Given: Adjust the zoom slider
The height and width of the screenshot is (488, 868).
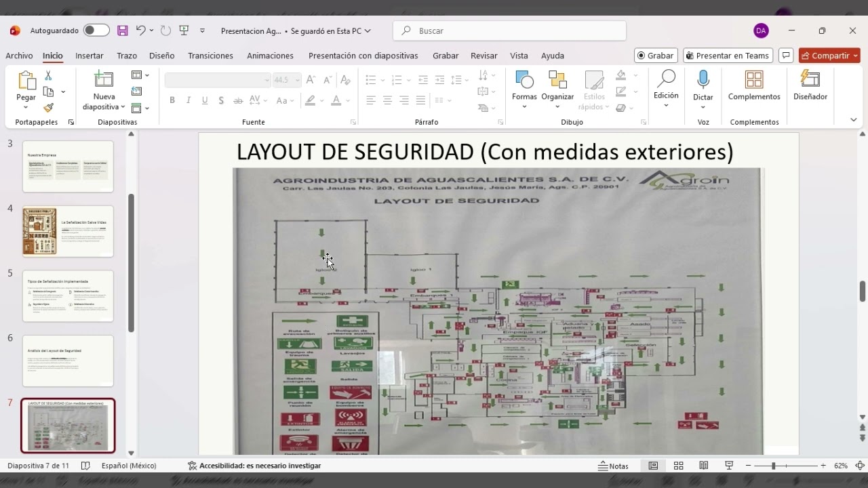Looking at the screenshot, I should (x=773, y=466).
